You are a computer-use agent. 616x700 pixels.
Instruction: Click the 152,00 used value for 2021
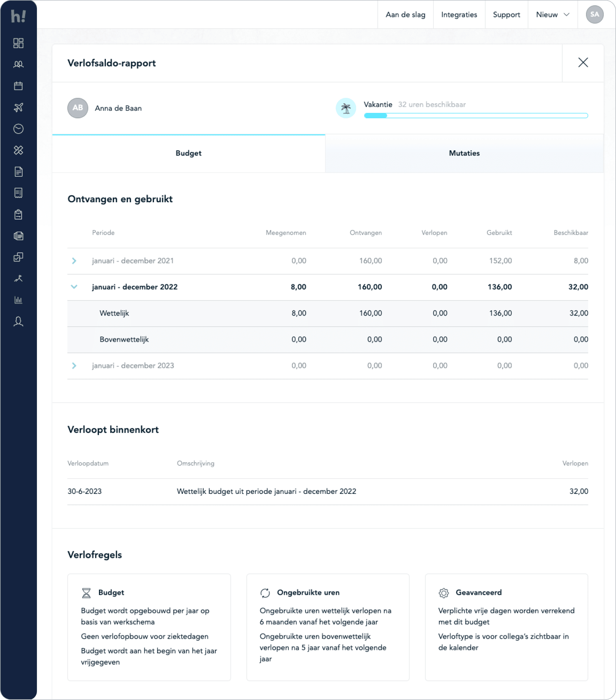tap(500, 261)
